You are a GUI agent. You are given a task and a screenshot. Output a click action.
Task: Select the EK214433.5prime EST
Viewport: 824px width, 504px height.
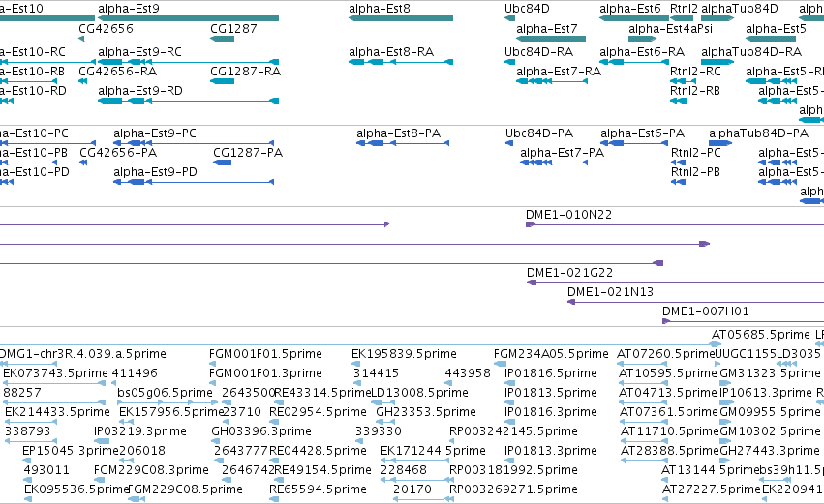coord(30,422)
